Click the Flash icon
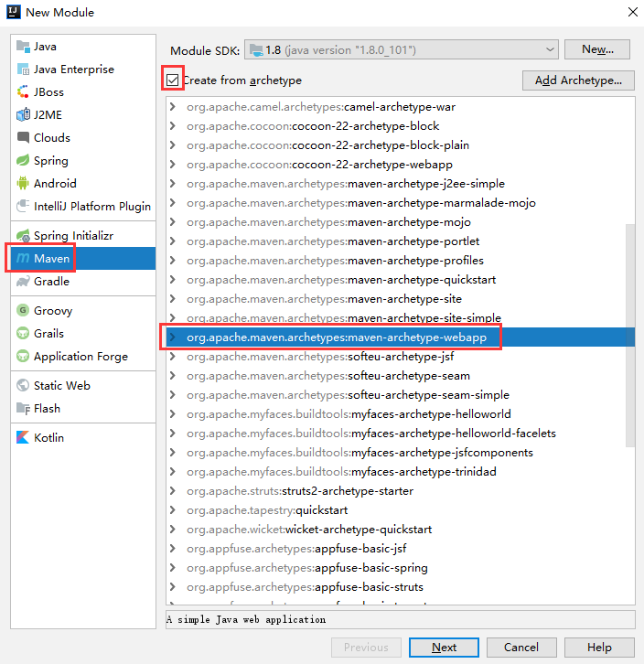The height and width of the screenshot is (664, 644). [x=23, y=408]
